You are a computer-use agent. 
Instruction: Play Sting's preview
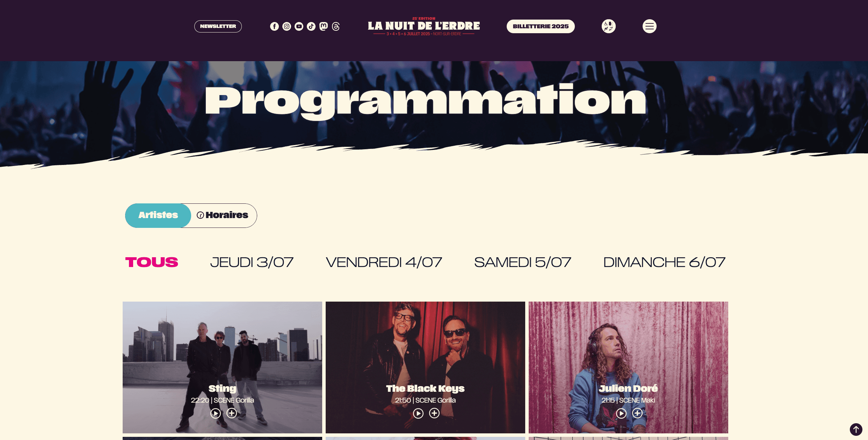click(x=216, y=413)
